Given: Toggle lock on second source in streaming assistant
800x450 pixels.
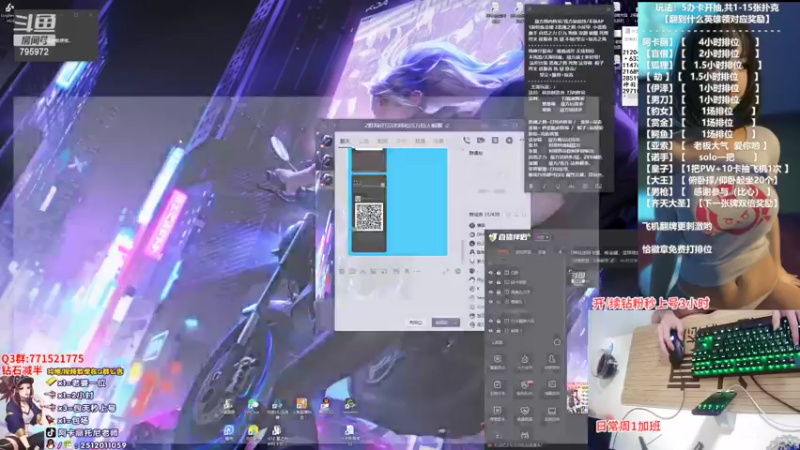Looking at the screenshot, I should pos(499,282).
